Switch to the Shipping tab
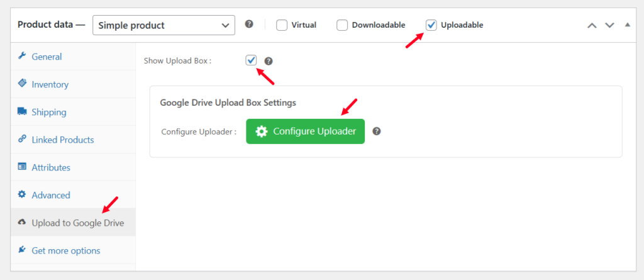644x280 pixels. point(73,112)
